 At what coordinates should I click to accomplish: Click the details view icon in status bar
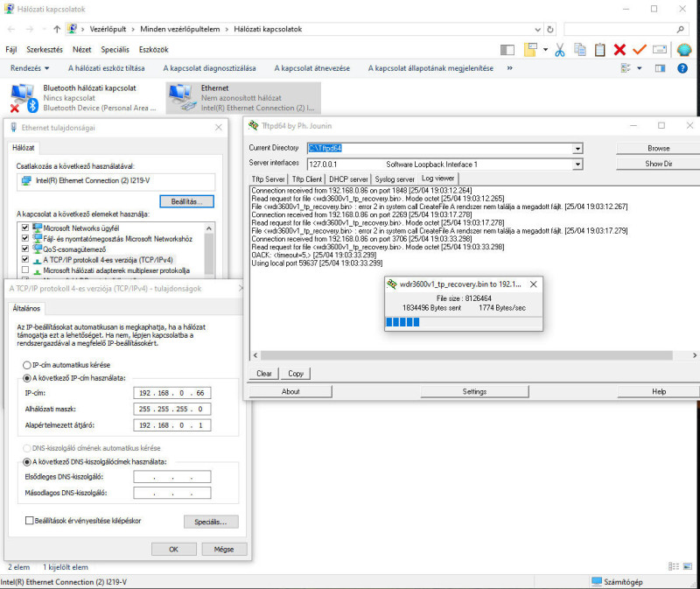[x=673, y=566]
